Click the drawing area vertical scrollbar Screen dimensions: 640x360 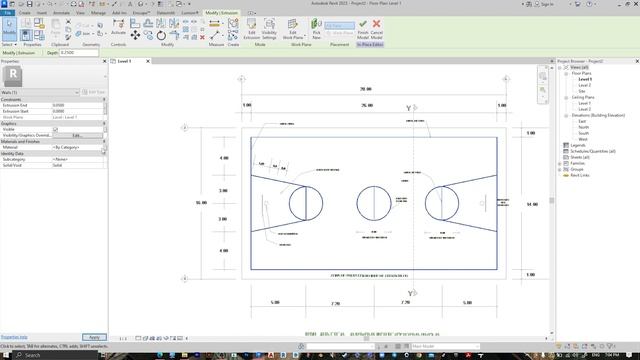click(552, 200)
